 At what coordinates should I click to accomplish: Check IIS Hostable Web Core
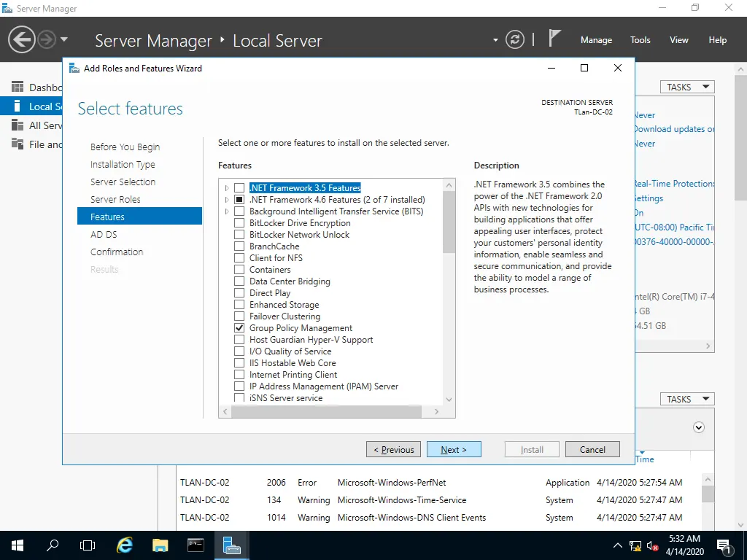tap(239, 363)
